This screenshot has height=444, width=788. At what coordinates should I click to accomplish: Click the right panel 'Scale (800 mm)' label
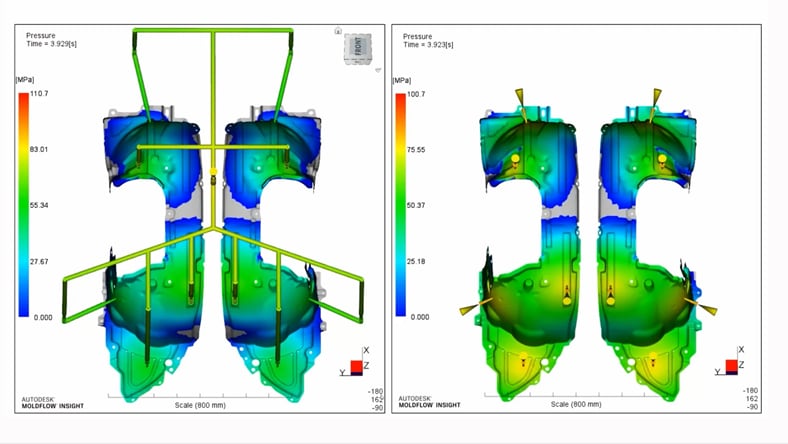[576, 404]
